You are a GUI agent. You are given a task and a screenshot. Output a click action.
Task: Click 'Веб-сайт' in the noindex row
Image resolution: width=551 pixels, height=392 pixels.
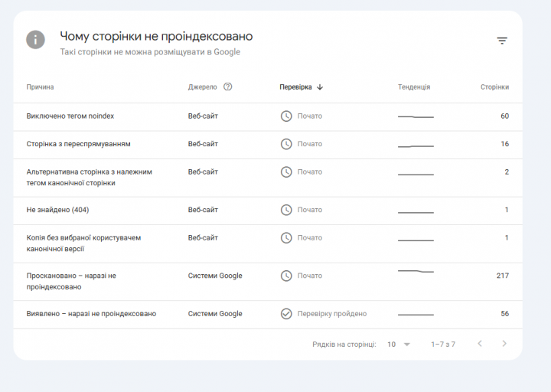tap(203, 116)
